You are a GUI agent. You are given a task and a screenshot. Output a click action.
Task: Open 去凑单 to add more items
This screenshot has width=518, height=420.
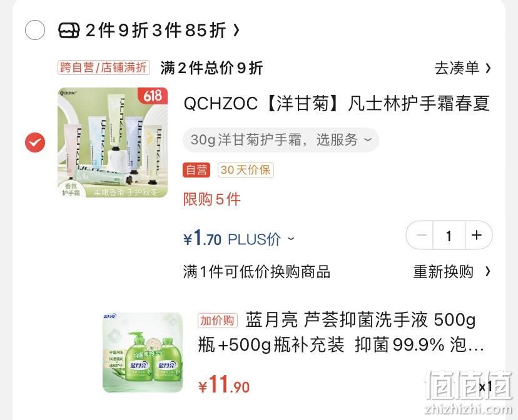(x=462, y=68)
